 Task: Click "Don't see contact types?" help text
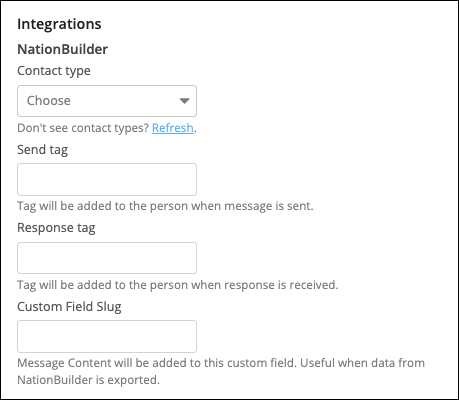pyautogui.click(x=83, y=128)
